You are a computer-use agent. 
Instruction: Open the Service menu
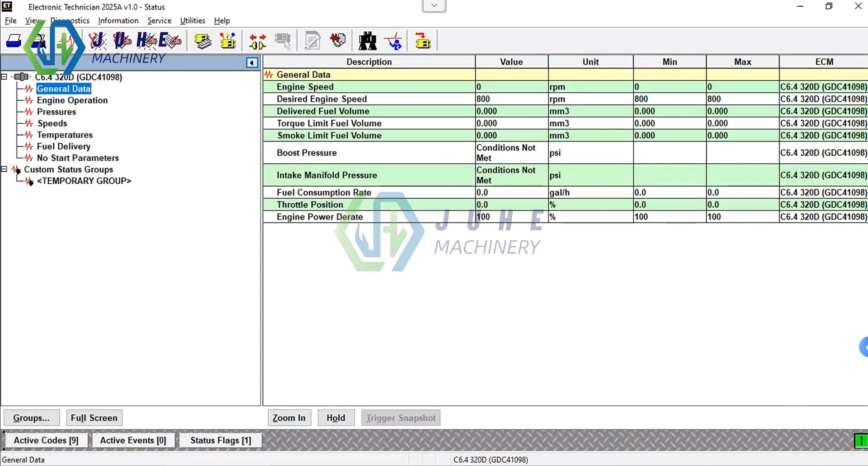click(159, 20)
